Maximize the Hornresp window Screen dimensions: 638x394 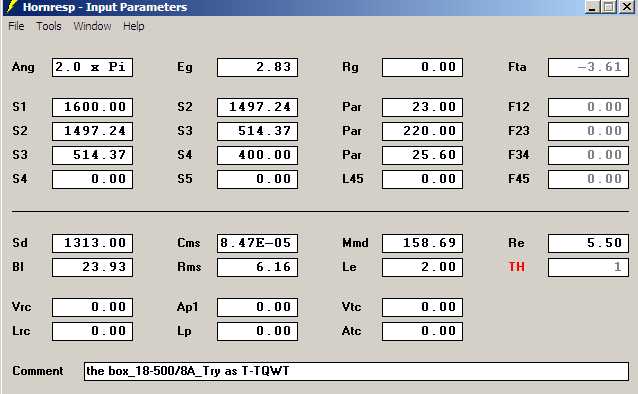pos(609,7)
